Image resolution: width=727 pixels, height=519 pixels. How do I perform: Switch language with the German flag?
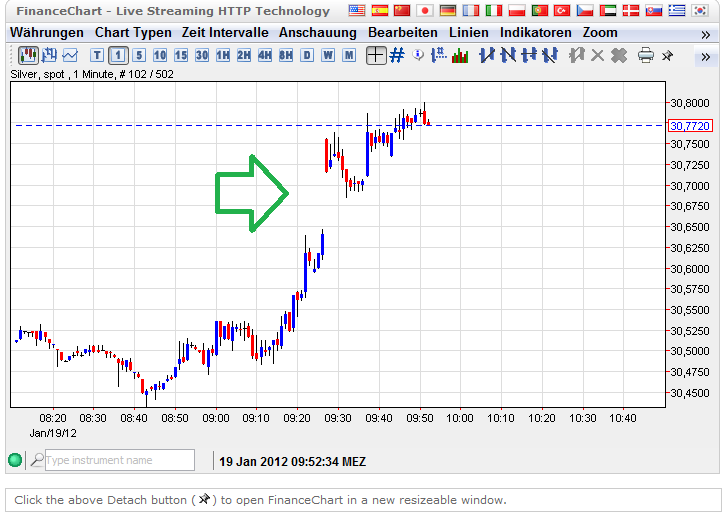[x=448, y=10]
